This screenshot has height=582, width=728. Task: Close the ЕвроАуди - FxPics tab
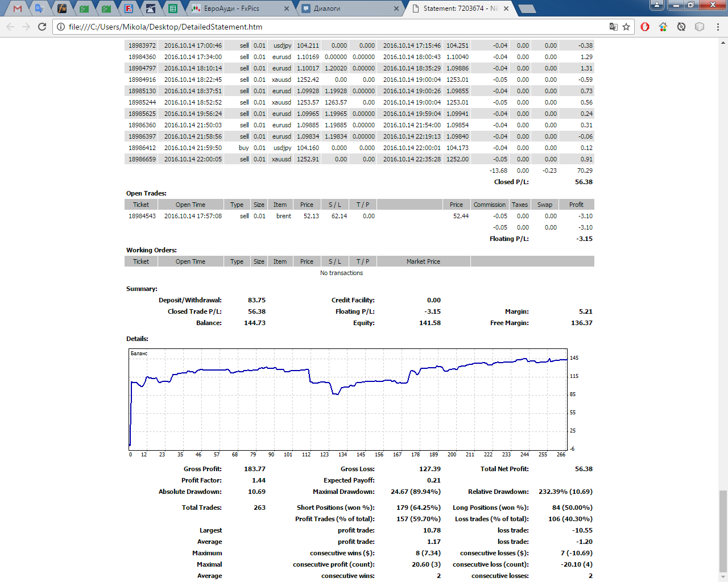pos(286,9)
